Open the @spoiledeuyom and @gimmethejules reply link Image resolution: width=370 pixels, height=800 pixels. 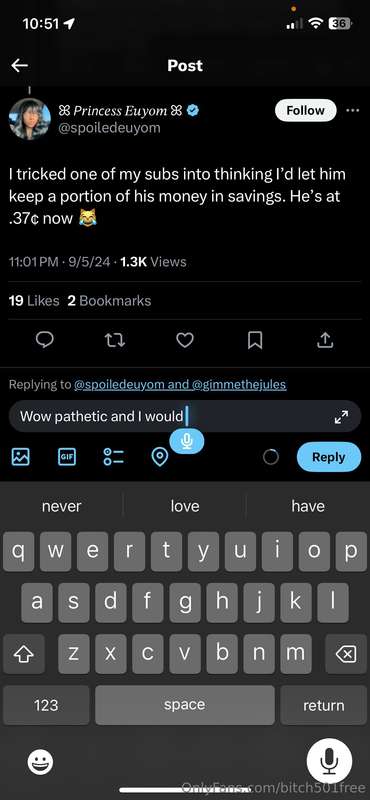coord(180,385)
